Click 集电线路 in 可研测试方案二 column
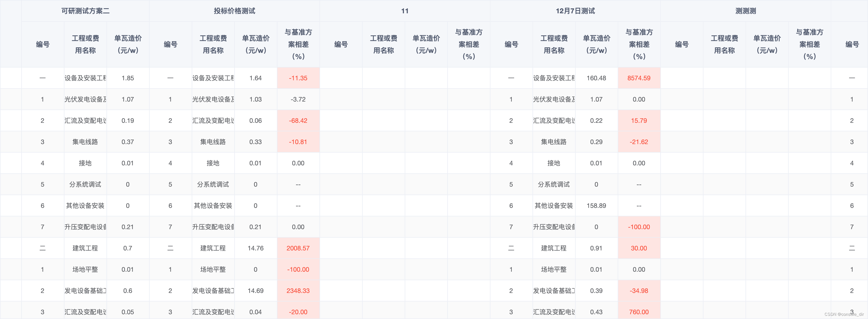This screenshot has width=868, height=319. tap(85, 142)
